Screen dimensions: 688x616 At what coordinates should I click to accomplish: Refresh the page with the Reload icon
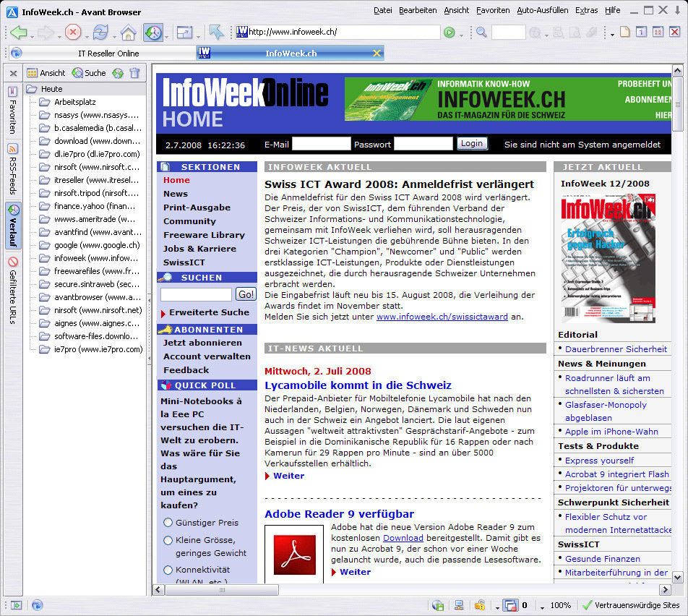(100, 32)
